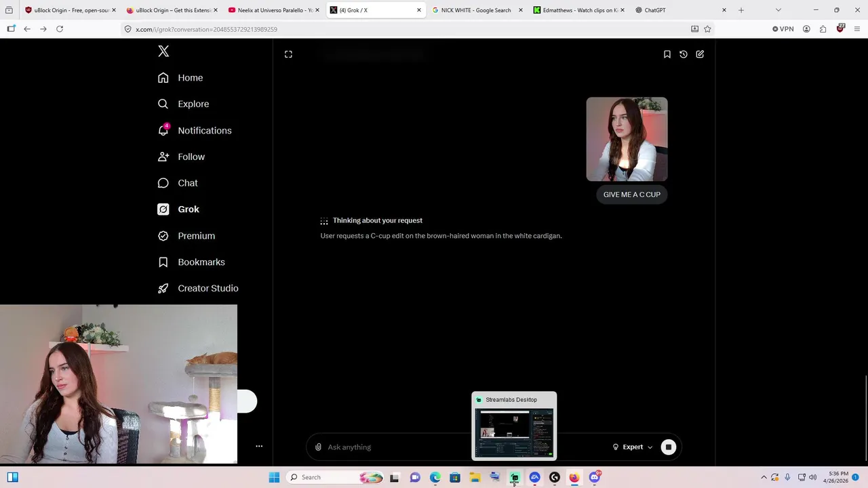Image resolution: width=868 pixels, height=488 pixels.
Task: Open a new browser tab
Action: (741, 10)
